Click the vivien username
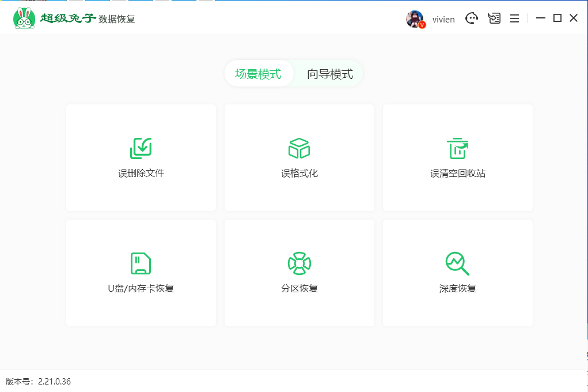 443,20
